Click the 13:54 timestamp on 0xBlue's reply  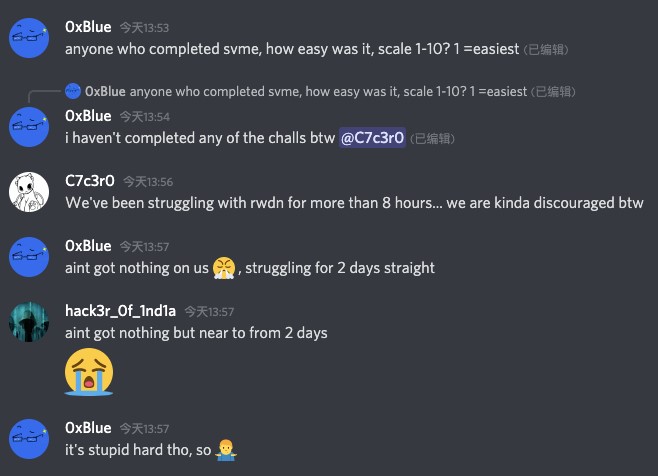tap(145, 117)
